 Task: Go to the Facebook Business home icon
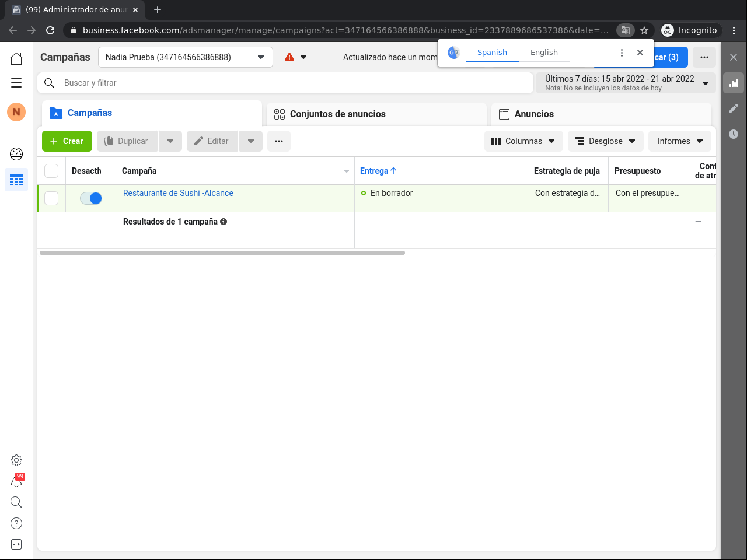point(16,58)
